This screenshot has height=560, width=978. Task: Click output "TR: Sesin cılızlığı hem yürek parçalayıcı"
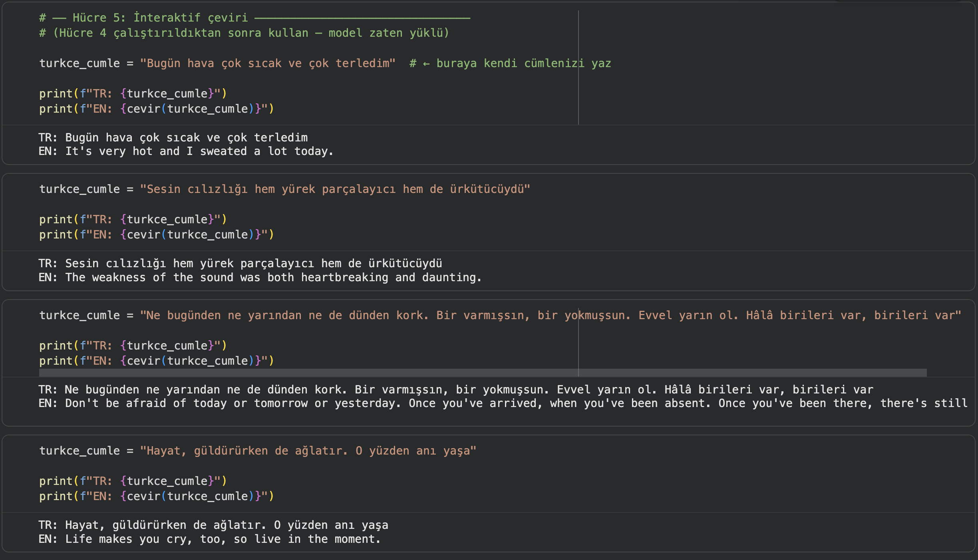[176, 263]
